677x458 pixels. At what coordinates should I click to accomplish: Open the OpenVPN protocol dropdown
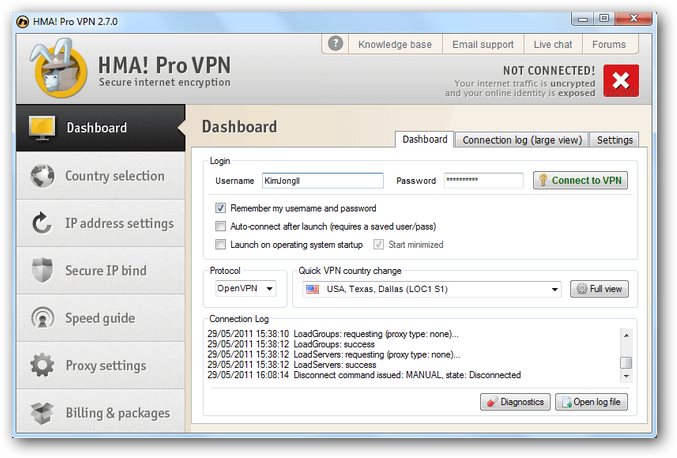246,288
